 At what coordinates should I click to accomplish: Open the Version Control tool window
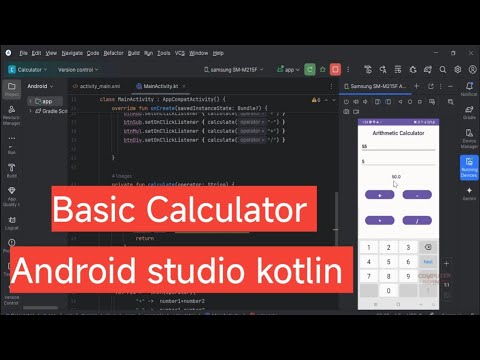point(12,299)
